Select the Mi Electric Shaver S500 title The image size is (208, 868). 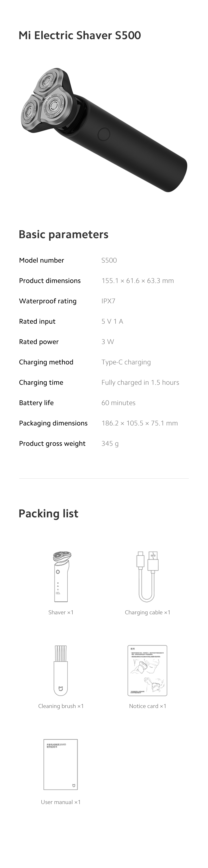pos(80,35)
